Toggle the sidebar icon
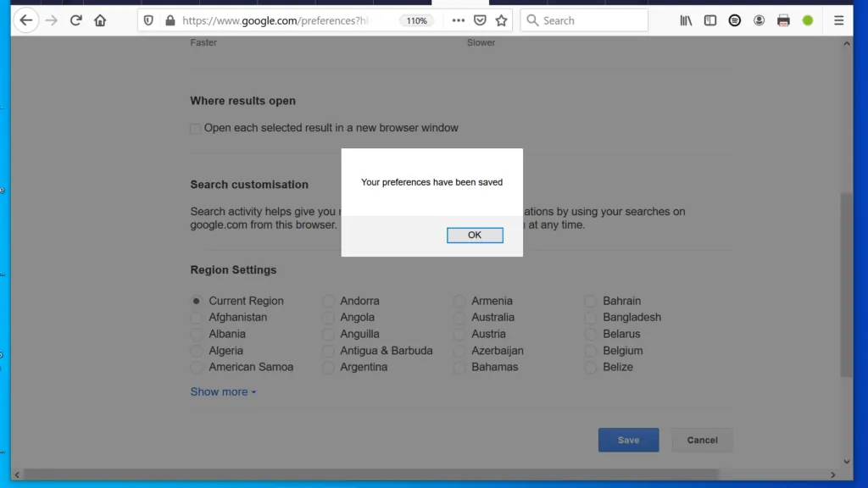Image resolution: width=868 pixels, height=488 pixels. click(x=709, y=20)
